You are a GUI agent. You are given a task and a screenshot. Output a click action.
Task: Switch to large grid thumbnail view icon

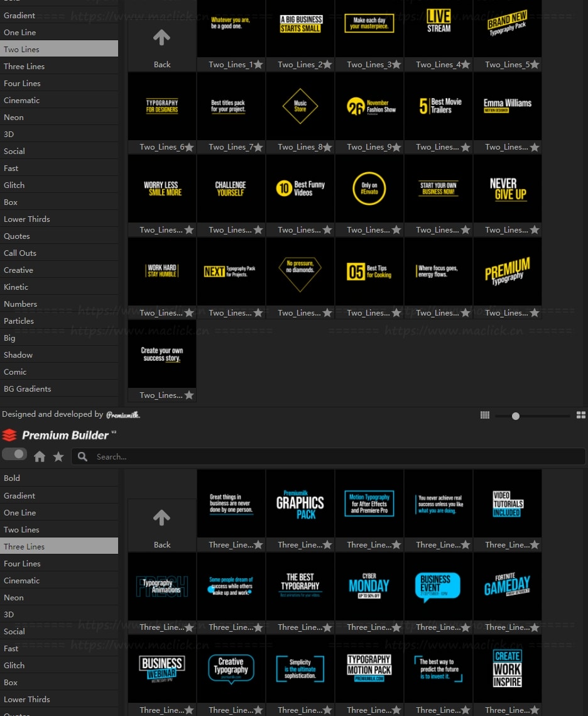click(580, 415)
